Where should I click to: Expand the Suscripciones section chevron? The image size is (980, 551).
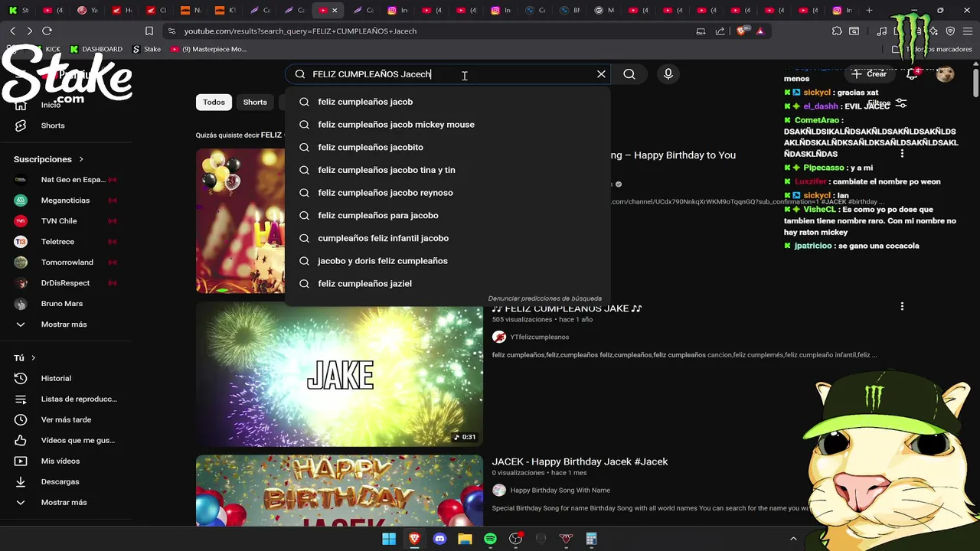(x=80, y=159)
